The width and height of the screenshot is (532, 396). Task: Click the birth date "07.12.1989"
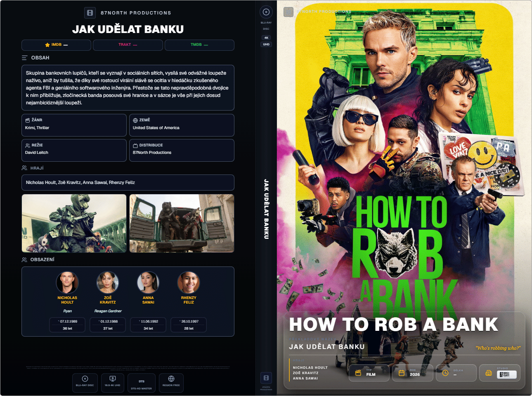pos(69,321)
